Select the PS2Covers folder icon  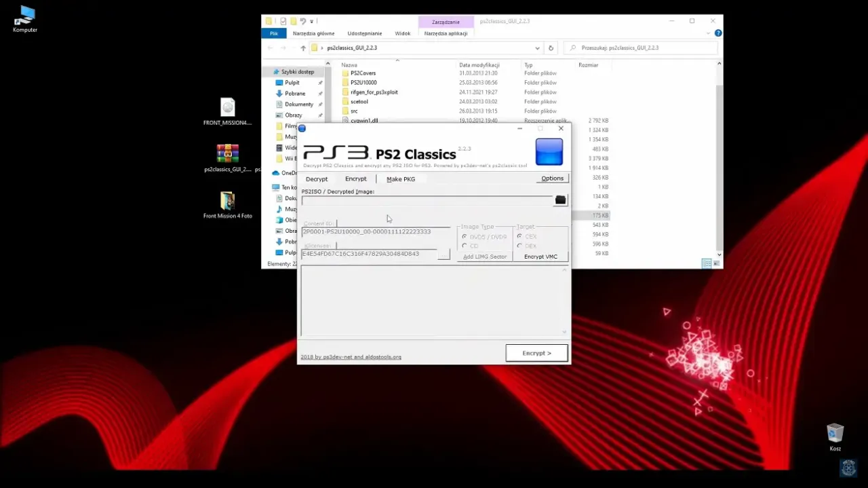click(344, 73)
